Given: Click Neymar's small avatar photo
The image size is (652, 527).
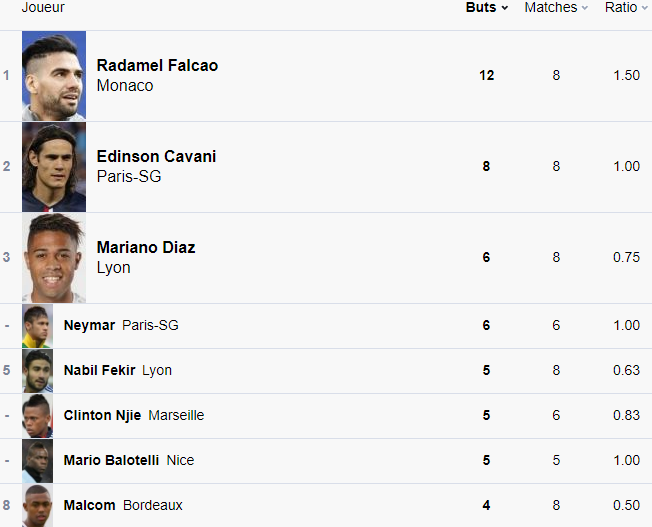Looking at the screenshot, I should [38, 326].
